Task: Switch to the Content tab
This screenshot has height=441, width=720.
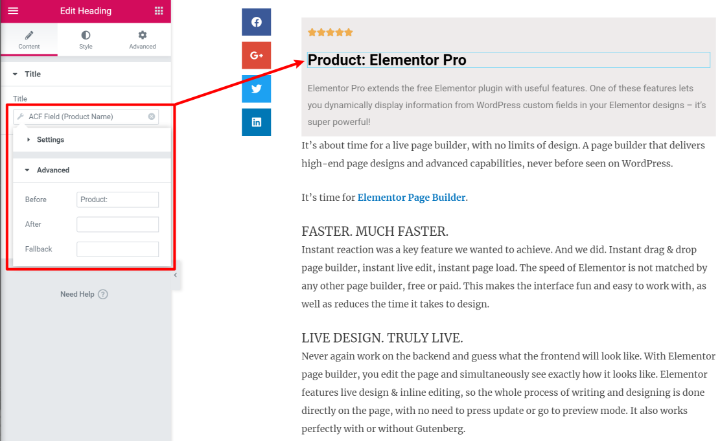Action: (x=29, y=39)
